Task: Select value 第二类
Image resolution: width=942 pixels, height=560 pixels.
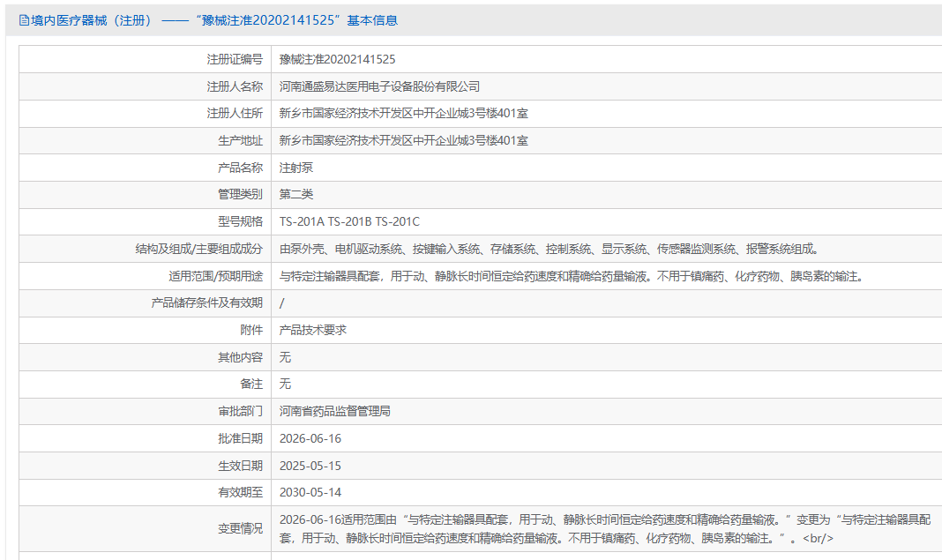Action: [x=296, y=194]
